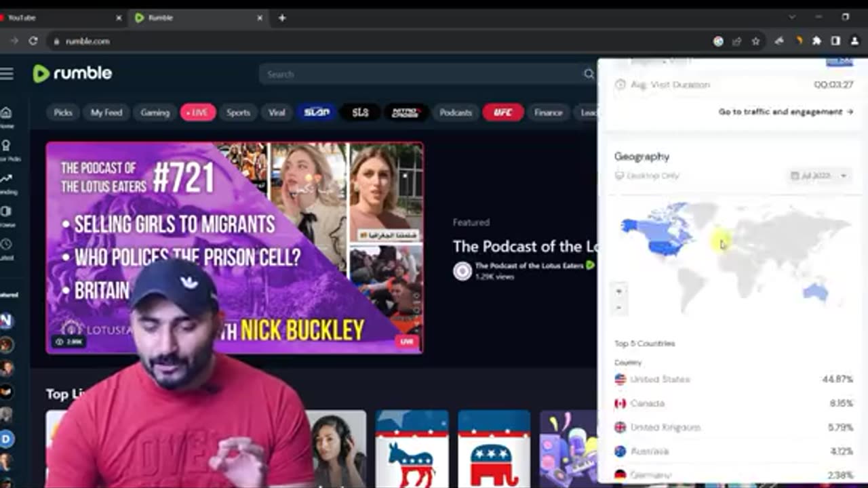The image size is (868, 488).
Task: Click the Australia flag icon
Action: pyautogui.click(x=620, y=451)
